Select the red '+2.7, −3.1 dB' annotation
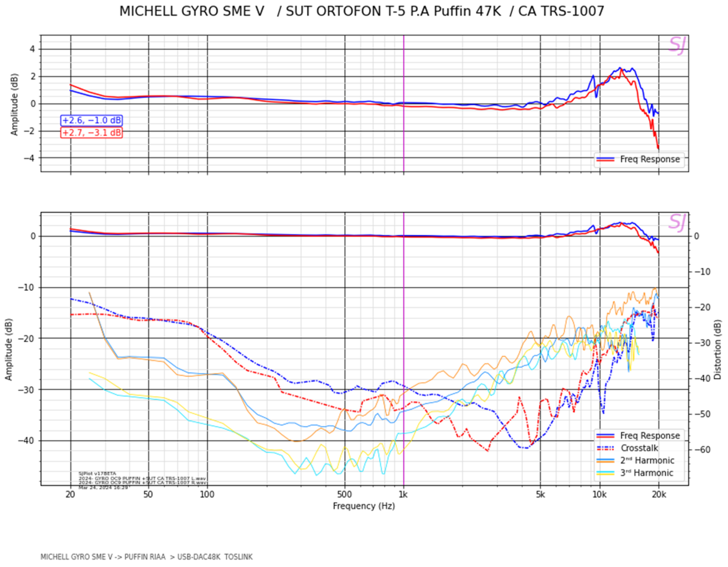 92,132
